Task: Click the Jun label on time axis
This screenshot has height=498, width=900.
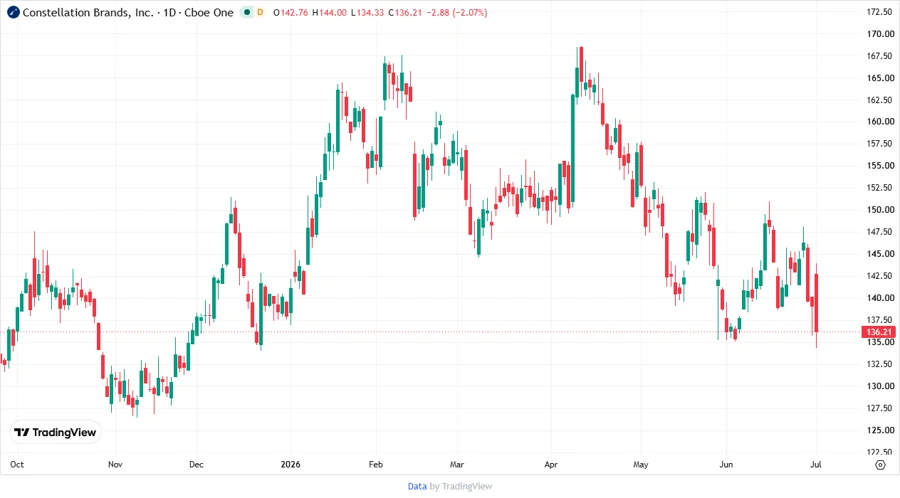Action: (726, 464)
